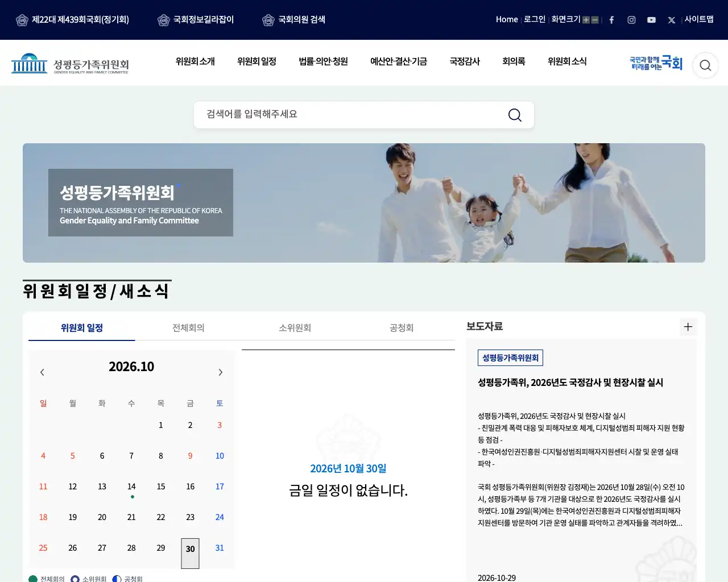Click the 로그인 link

tap(535, 19)
